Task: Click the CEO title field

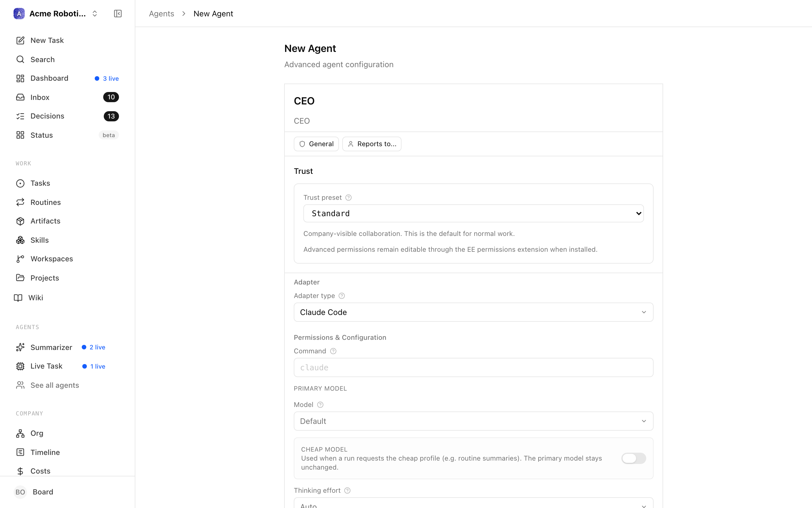Action: 473,121
